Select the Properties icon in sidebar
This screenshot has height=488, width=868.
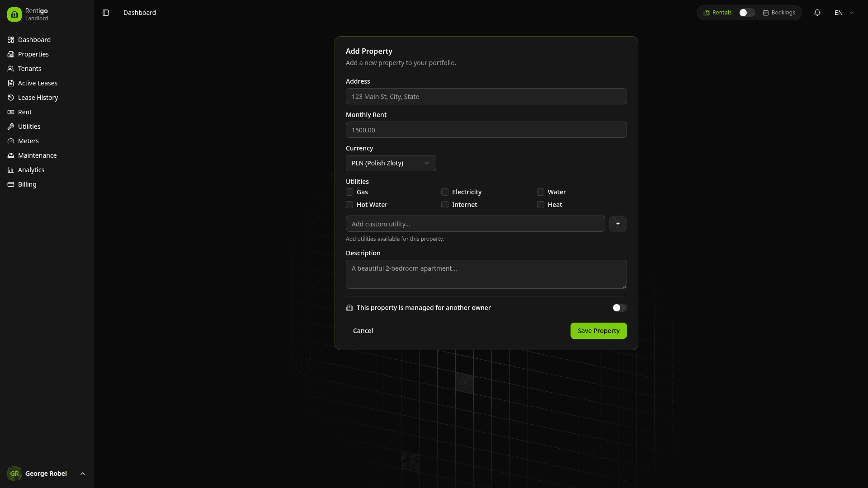coord(11,54)
